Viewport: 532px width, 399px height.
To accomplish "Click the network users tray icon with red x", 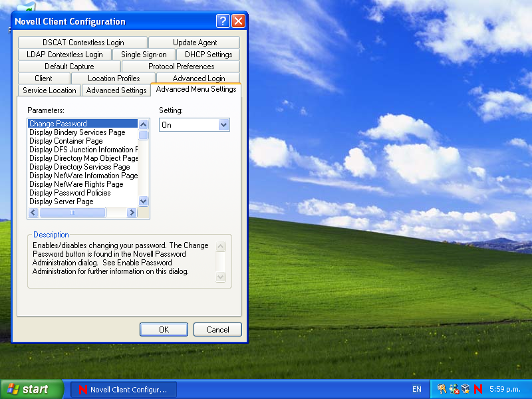I will [454, 389].
